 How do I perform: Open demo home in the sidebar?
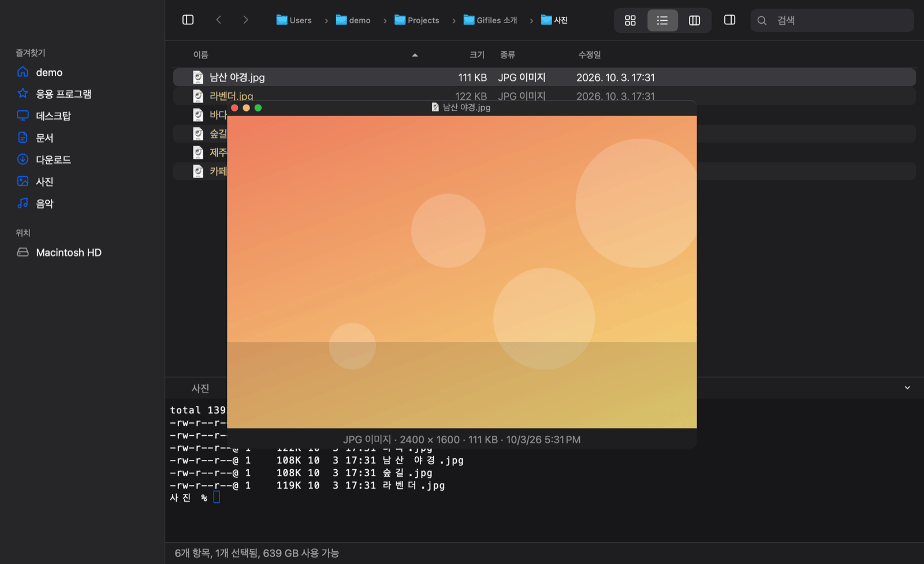tap(49, 72)
